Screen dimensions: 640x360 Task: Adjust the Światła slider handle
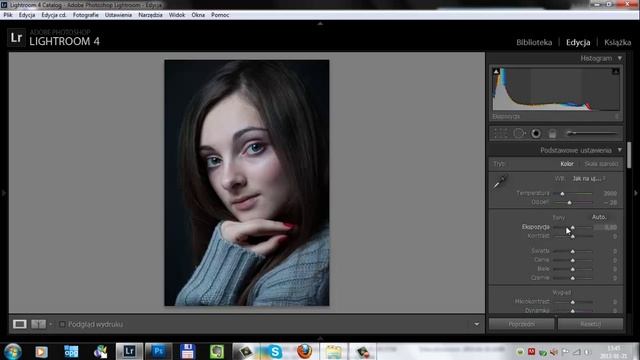click(x=573, y=251)
